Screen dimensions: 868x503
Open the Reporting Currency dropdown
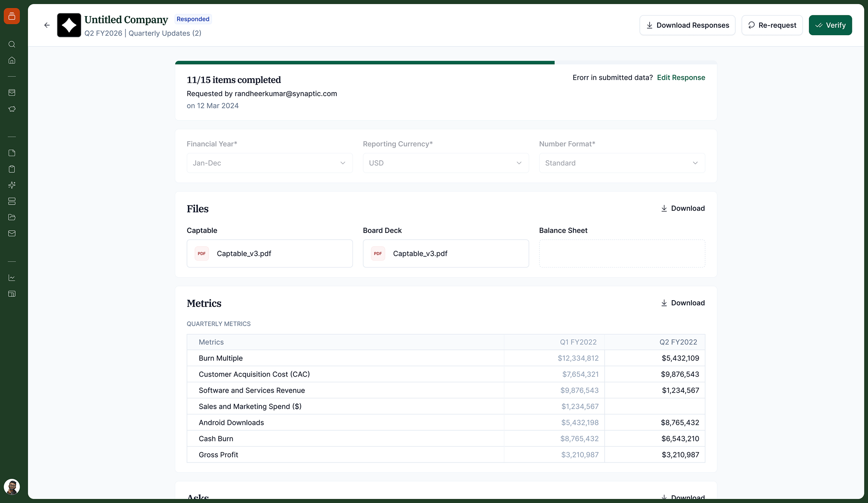point(446,163)
